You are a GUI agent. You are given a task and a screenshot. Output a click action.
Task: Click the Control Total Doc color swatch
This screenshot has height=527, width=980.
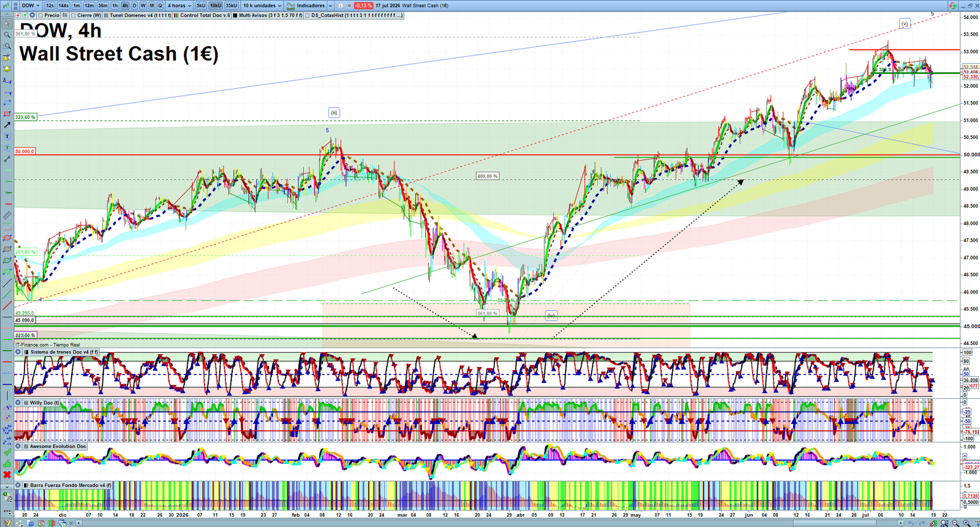(x=176, y=15)
